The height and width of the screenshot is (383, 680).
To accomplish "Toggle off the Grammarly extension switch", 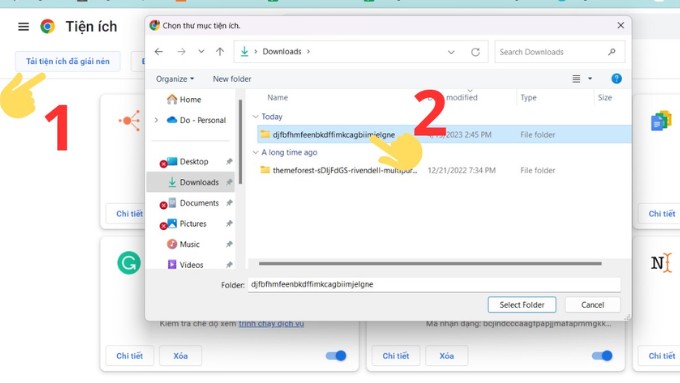I will [x=336, y=356].
